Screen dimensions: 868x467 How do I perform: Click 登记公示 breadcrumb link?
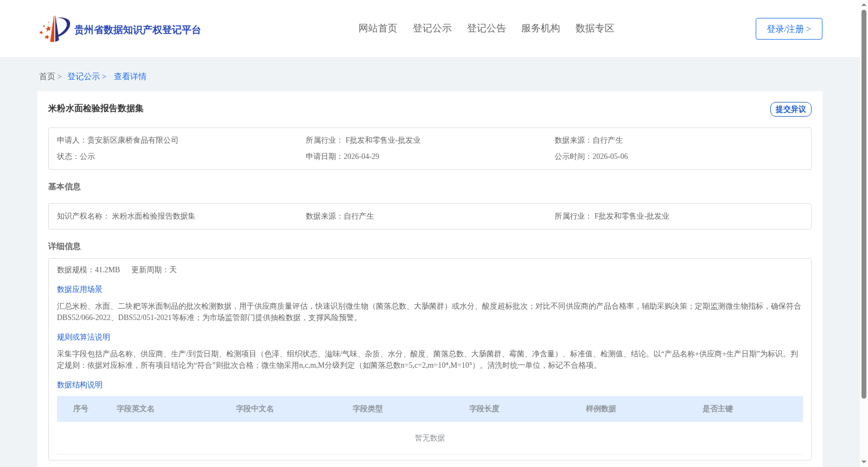pos(84,76)
